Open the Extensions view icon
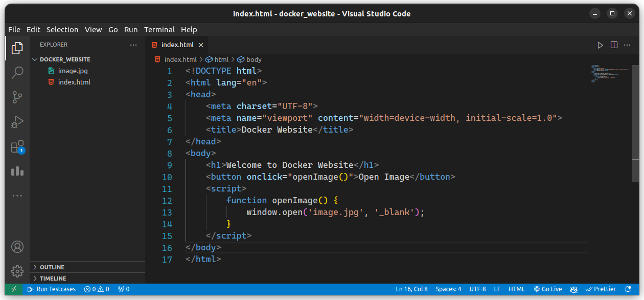644x300 pixels. click(17, 147)
